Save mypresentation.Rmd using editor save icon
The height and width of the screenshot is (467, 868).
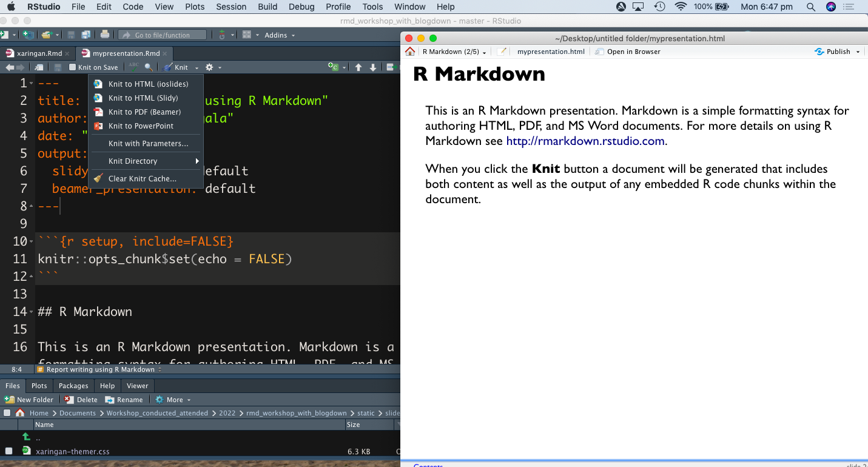58,67
